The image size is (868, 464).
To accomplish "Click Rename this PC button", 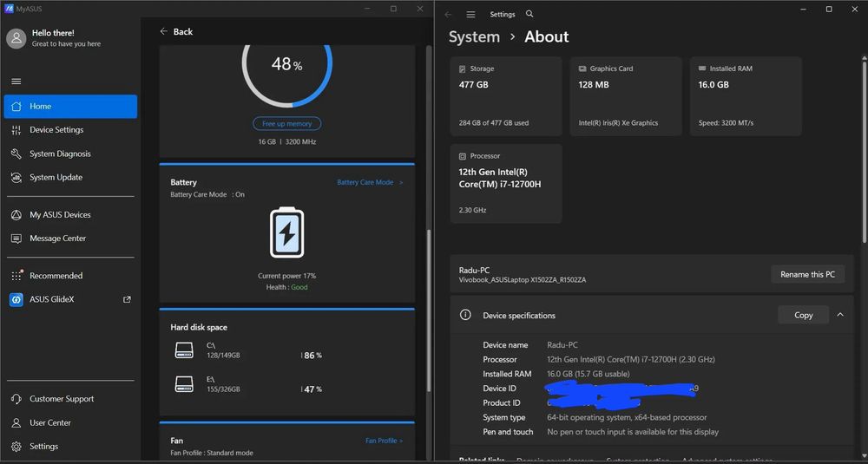I will [807, 274].
